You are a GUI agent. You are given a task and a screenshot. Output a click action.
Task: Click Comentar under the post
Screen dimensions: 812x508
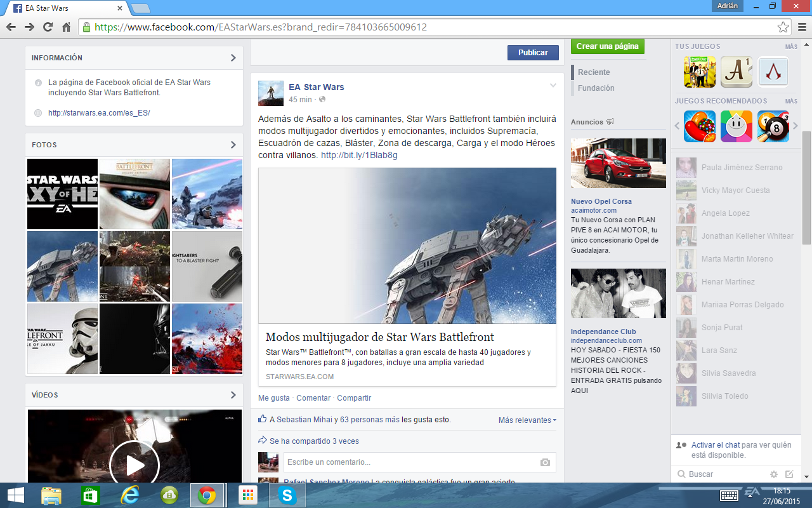[x=313, y=398]
